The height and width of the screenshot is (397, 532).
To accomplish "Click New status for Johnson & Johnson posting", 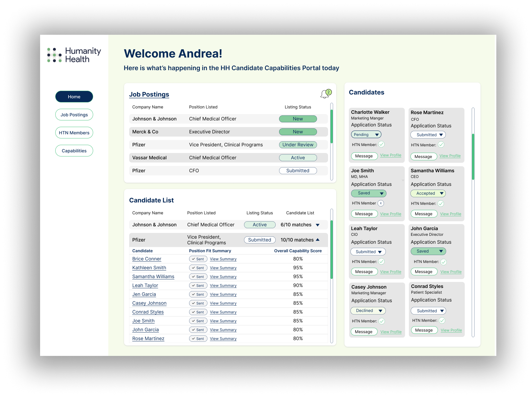I will [x=298, y=119].
